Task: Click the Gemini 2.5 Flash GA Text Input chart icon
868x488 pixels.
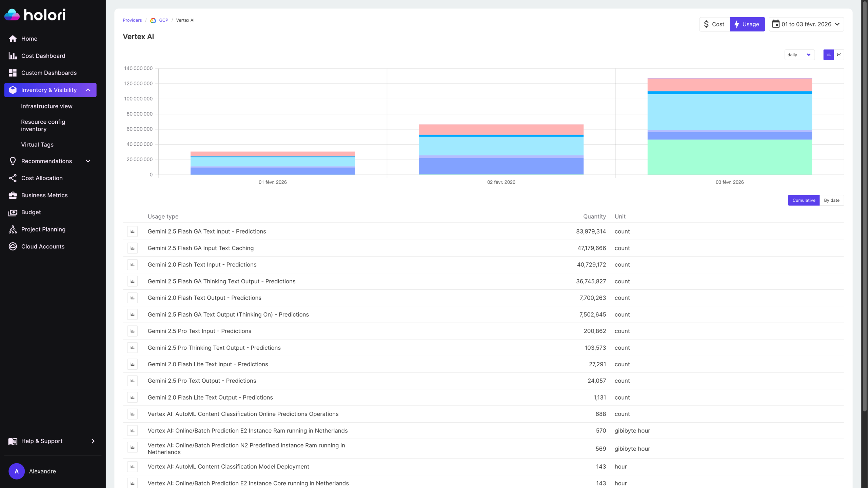Action: (x=133, y=231)
